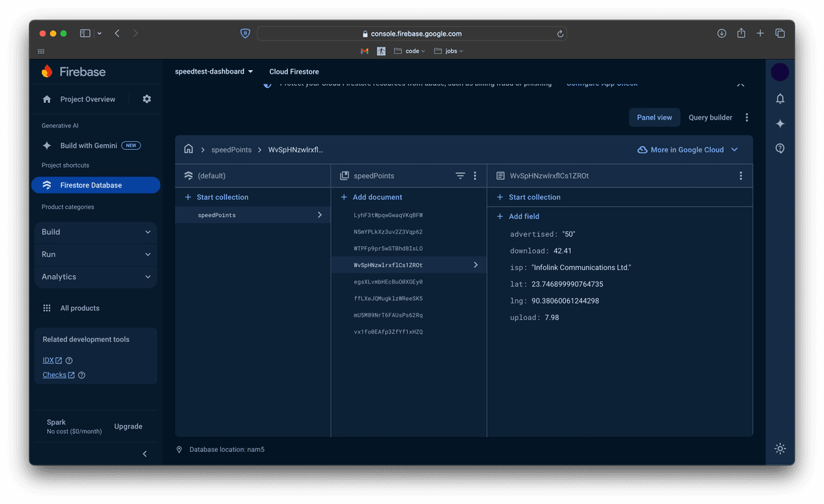Select speedPoints collection row
Screen dimensions: 824x504
click(253, 215)
